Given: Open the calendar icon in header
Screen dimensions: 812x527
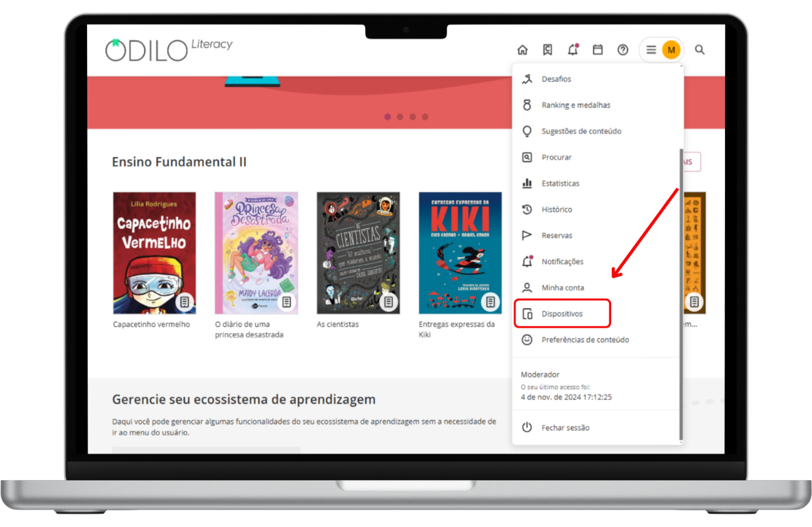Looking at the screenshot, I should (x=597, y=50).
